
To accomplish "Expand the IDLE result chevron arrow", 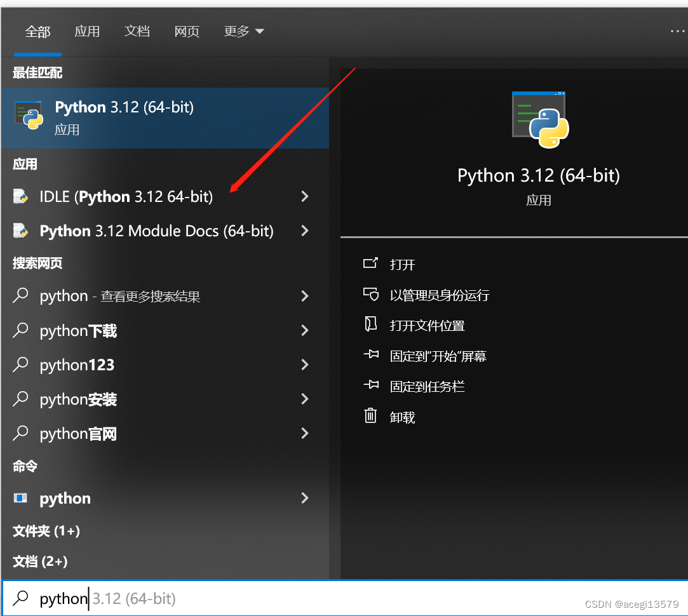I will coord(305,196).
